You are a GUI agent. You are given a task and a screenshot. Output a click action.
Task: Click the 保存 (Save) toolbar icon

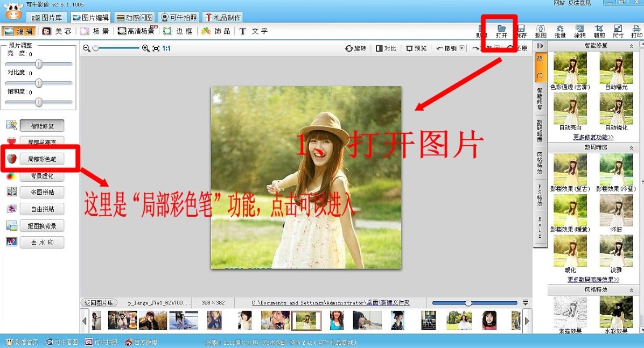pyautogui.click(x=521, y=31)
